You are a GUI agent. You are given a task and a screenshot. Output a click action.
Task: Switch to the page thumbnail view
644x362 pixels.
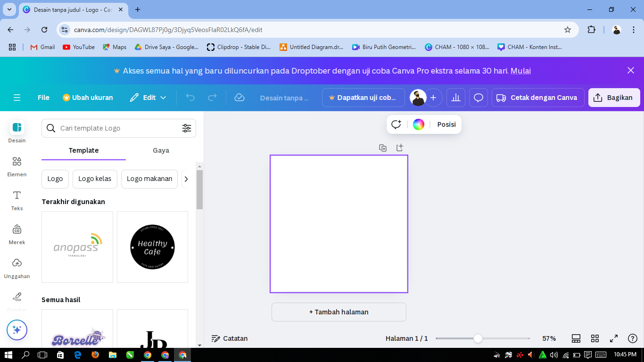point(576,338)
